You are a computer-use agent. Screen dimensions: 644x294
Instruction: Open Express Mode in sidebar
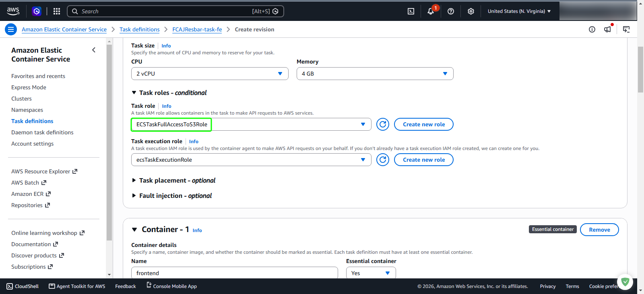pos(29,87)
